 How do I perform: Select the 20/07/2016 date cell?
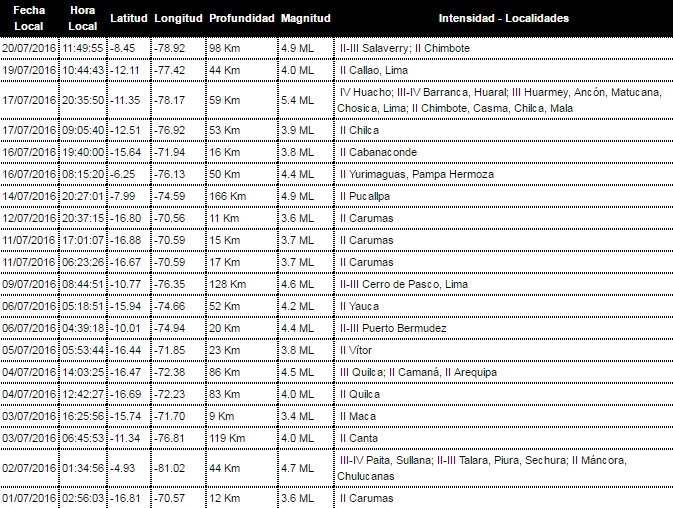(x=29, y=48)
